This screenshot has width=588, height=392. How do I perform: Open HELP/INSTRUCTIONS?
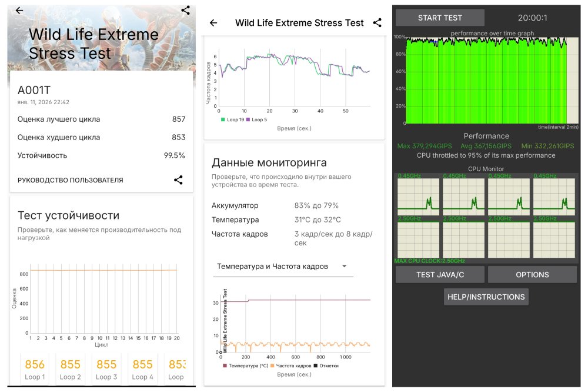[486, 297]
